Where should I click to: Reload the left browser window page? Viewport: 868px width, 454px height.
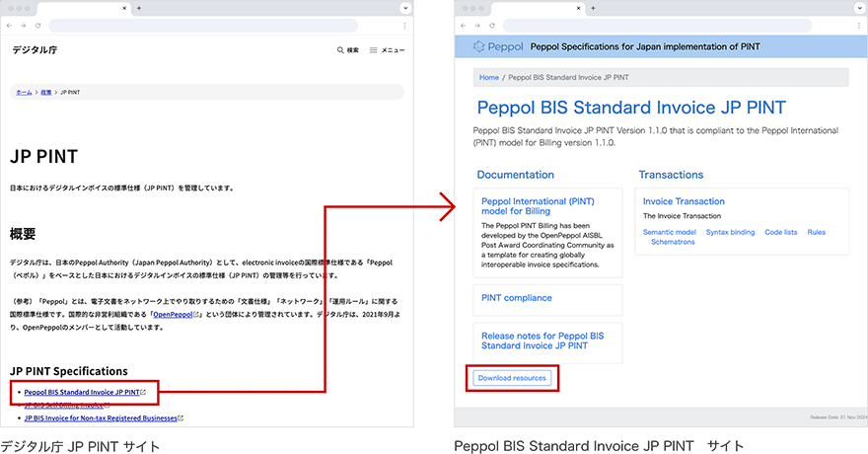(37, 24)
